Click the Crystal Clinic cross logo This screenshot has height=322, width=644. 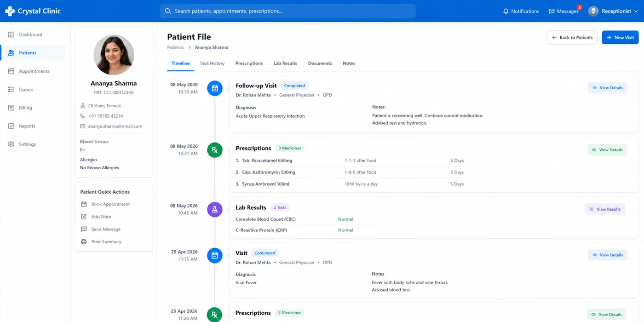[10, 11]
